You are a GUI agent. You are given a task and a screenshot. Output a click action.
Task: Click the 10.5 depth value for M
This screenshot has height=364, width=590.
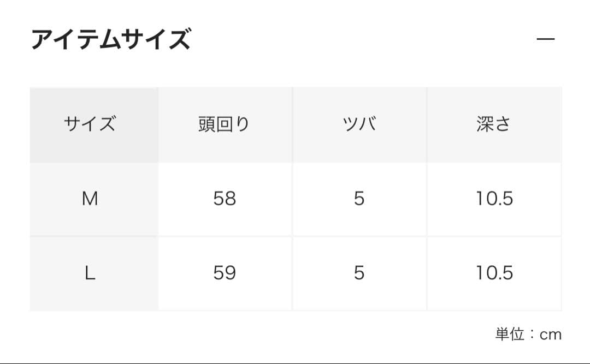494,199
